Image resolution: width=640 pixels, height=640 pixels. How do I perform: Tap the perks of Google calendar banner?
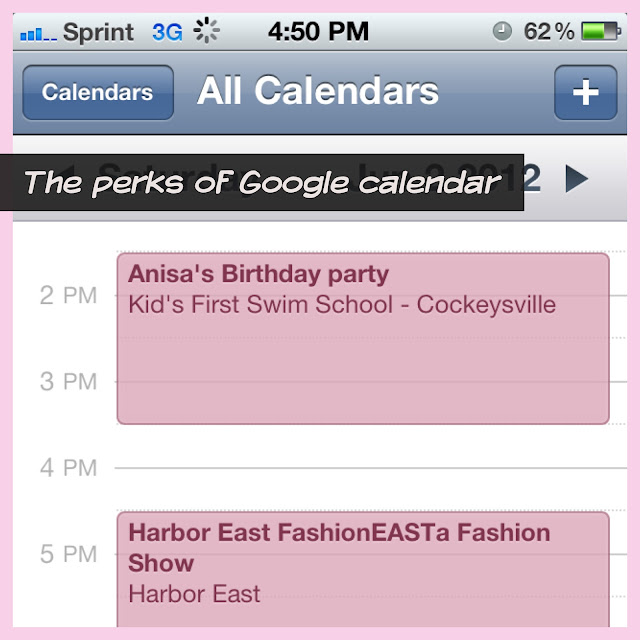coord(262,183)
